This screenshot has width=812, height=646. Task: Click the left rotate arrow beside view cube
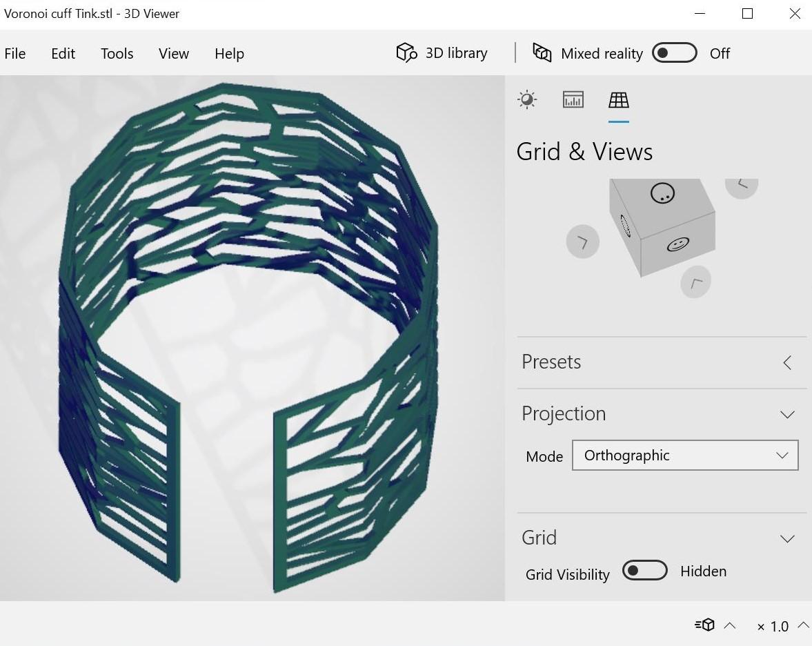click(583, 241)
